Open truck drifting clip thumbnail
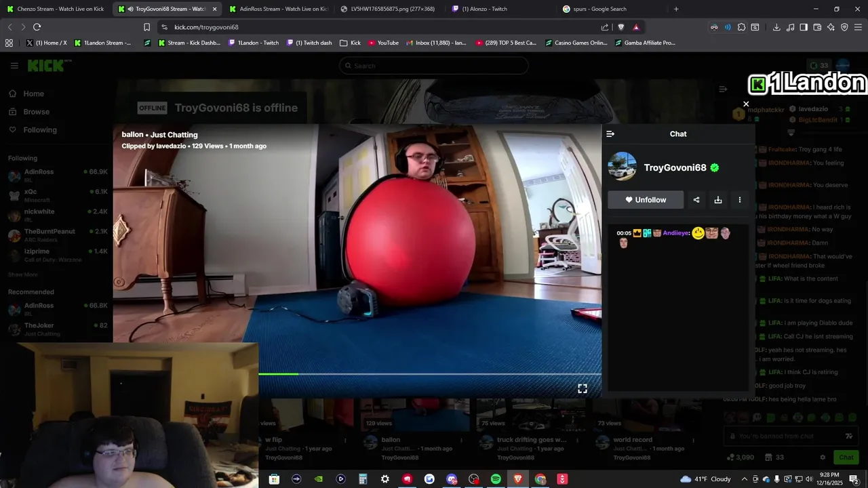Viewport: 868px width, 488px height. pos(532,415)
